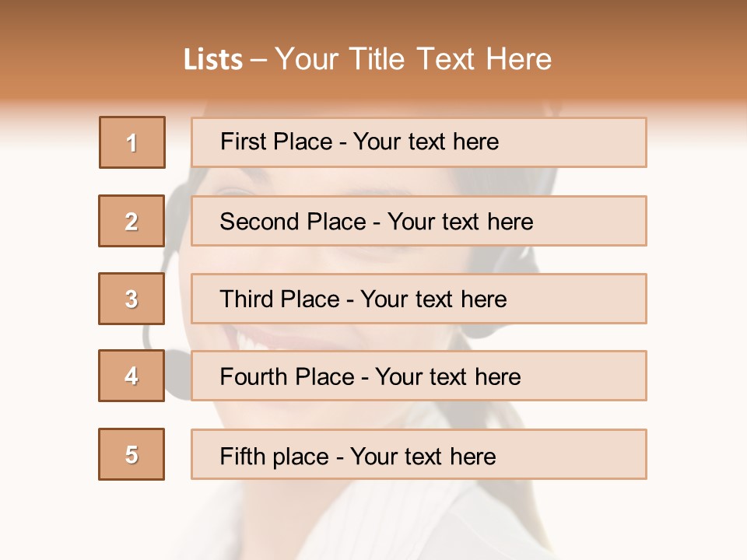Click the Fifth place text bar
747x560 pixels.
click(419, 454)
